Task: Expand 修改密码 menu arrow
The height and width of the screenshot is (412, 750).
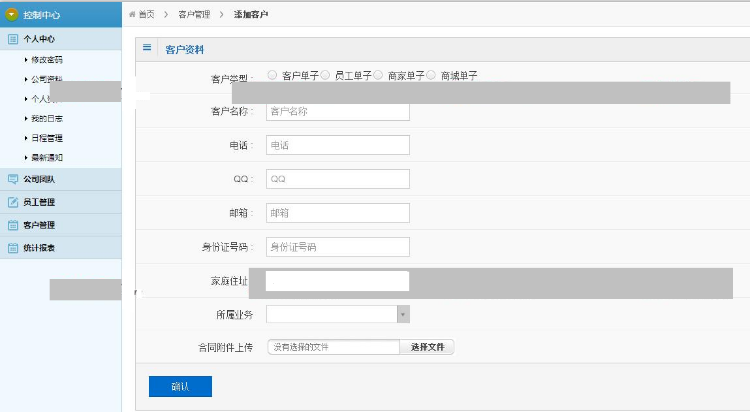Action: (x=26, y=60)
